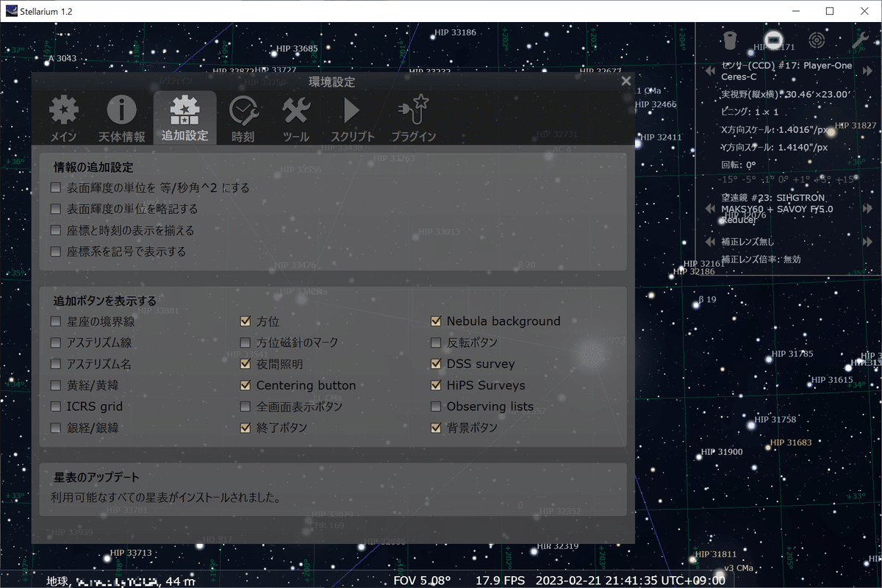The width and height of the screenshot is (882, 588).
Task: Open the スクリプト tab
Action: point(353,118)
